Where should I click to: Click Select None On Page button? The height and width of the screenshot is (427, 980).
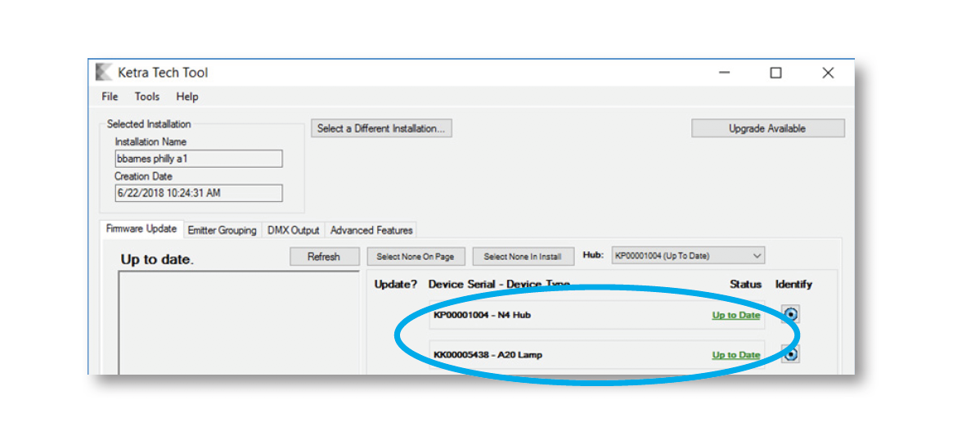pyautogui.click(x=415, y=256)
